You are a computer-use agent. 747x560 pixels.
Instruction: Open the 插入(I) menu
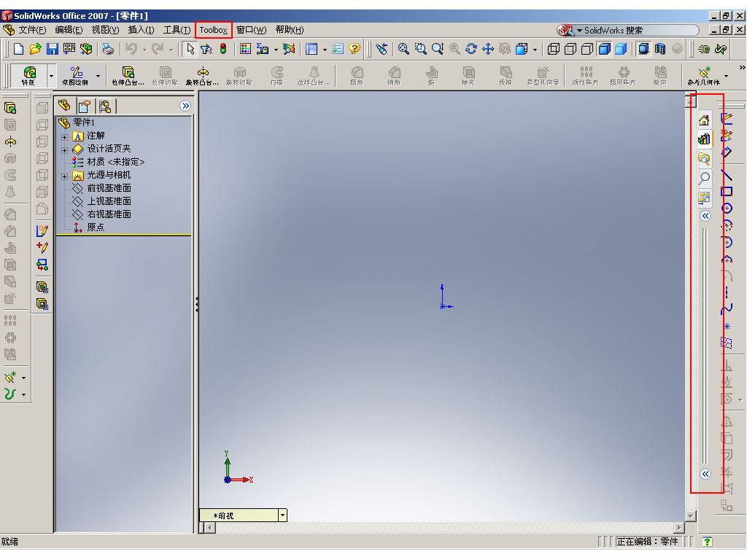141,30
